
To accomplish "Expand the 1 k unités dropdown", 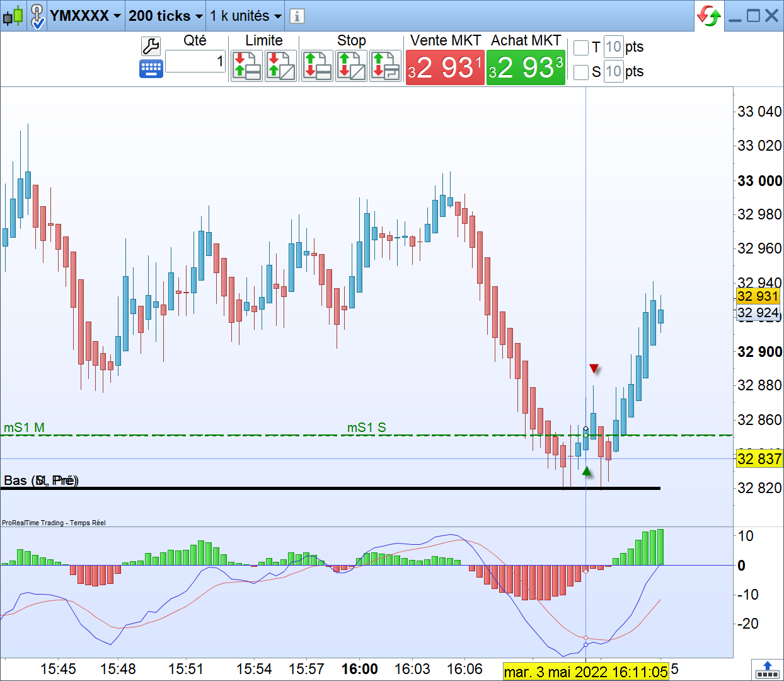I will click(246, 16).
